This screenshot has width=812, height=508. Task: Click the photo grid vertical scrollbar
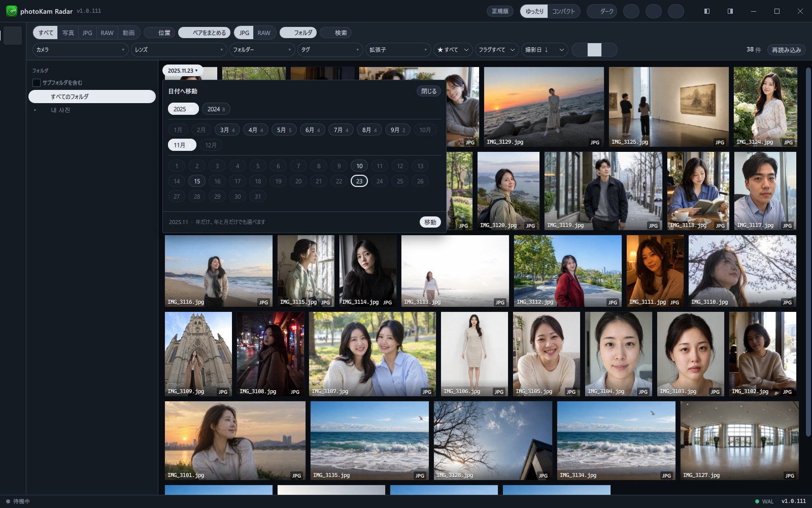(808, 251)
